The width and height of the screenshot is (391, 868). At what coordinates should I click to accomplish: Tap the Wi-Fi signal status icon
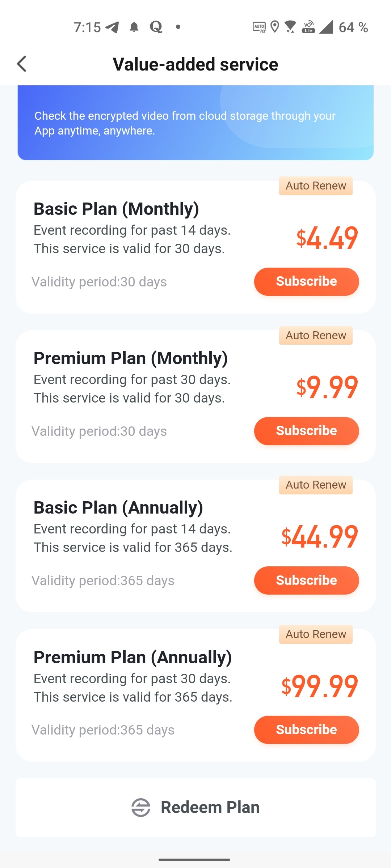pyautogui.click(x=290, y=27)
